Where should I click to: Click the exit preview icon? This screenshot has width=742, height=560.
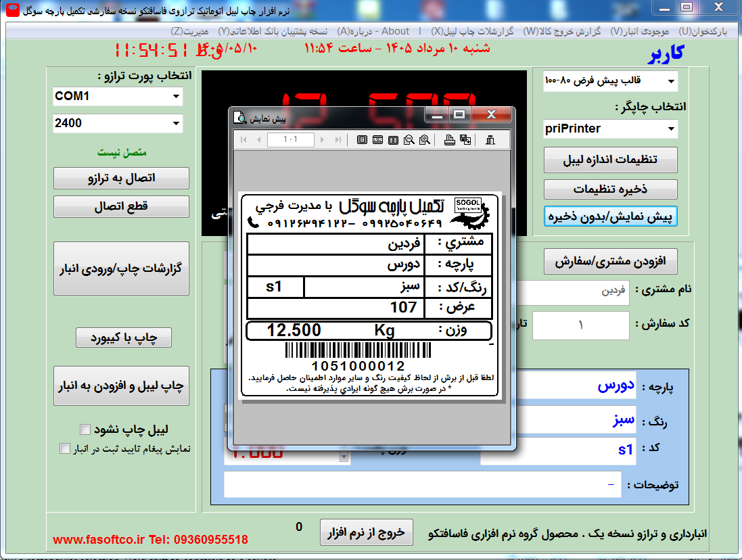coord(490,139)
